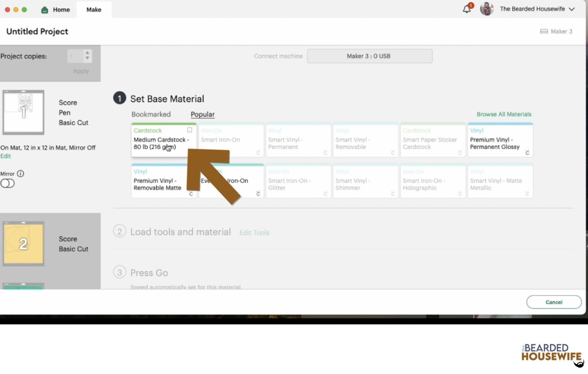Viewport: 588px width, 374px height.
Task: Click the Mirror info icon
Action: (x=21, y=174)
